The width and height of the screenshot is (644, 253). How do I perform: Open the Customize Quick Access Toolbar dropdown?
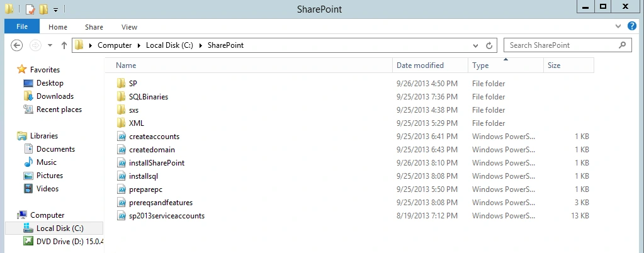click(55, 9)
